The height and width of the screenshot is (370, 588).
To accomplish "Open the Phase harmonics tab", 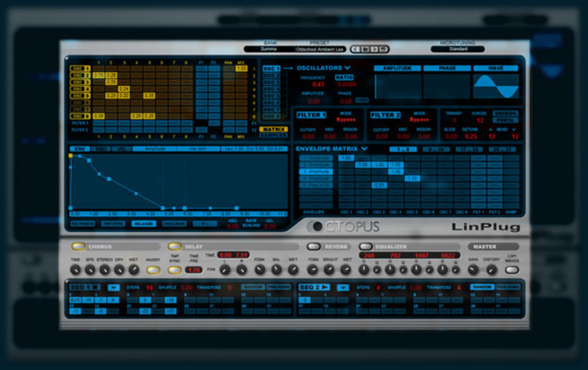I will tap(447, 68).
